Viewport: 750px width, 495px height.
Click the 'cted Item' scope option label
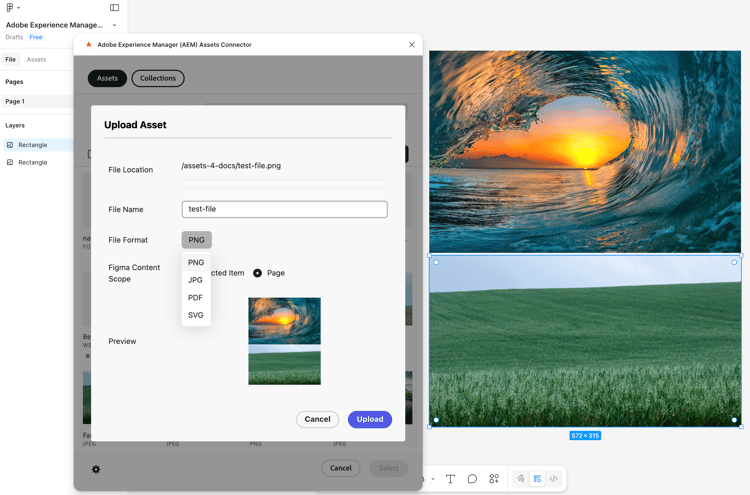[228, 273]
